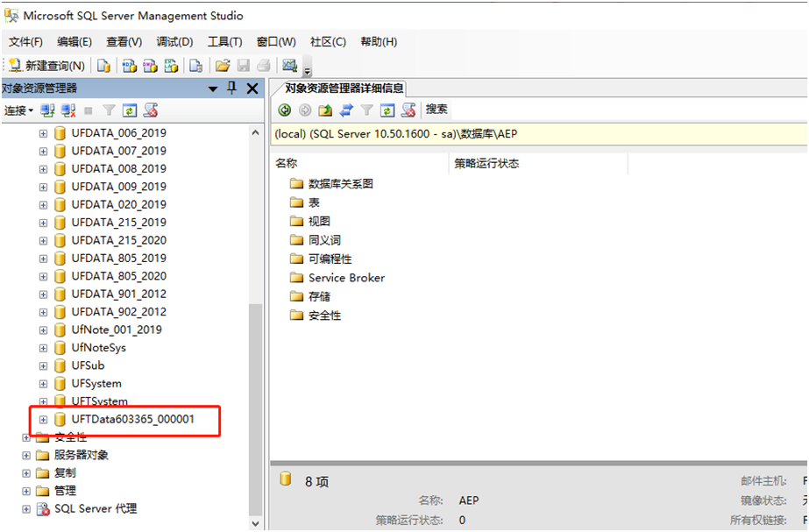Sort by the 名称 column header

coord(360,164)
